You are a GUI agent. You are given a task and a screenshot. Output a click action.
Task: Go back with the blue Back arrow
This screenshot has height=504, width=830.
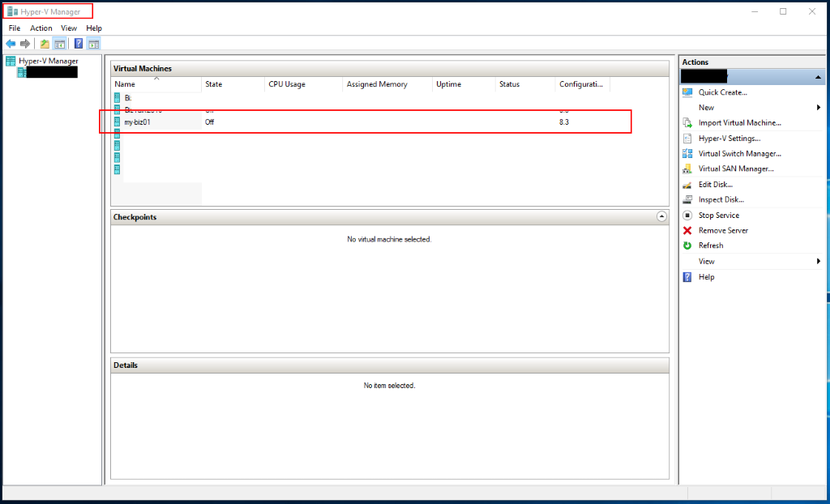coord(11,44)
